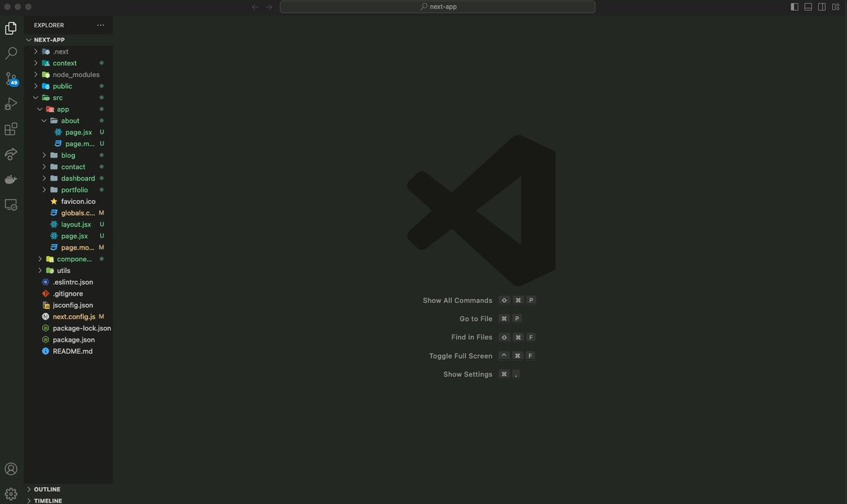Image resolution: width=847 pixels, height=504 pixels.
Task: Open .eslintrc.json file
Action: click(x=68, y=282)
